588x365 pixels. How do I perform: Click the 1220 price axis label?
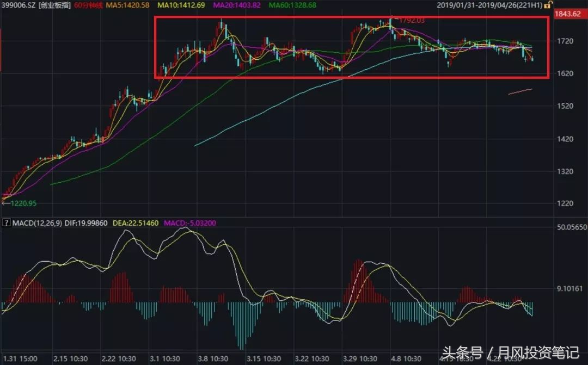pyautogui.click(x=565, y=203)
